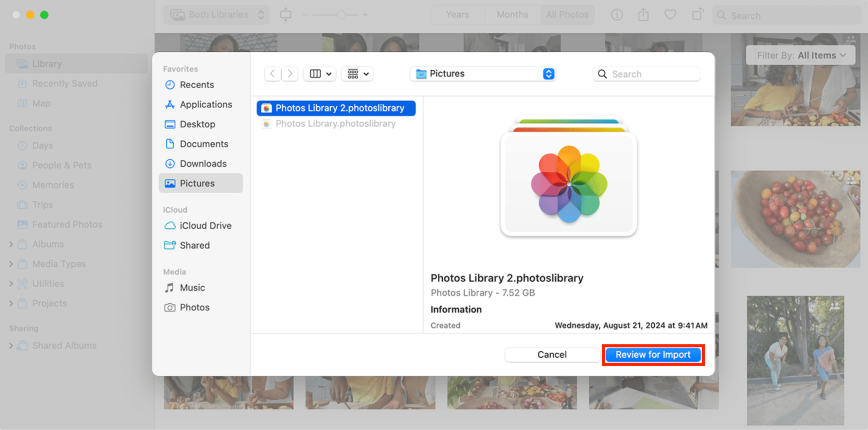
Task: Select Photos Library.photoslibrary in the file list
Action: point(336,123)
